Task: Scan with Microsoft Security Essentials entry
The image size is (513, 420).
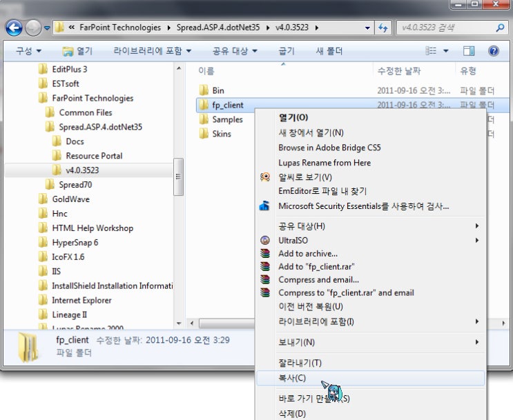Action: (x=370, y=206)
